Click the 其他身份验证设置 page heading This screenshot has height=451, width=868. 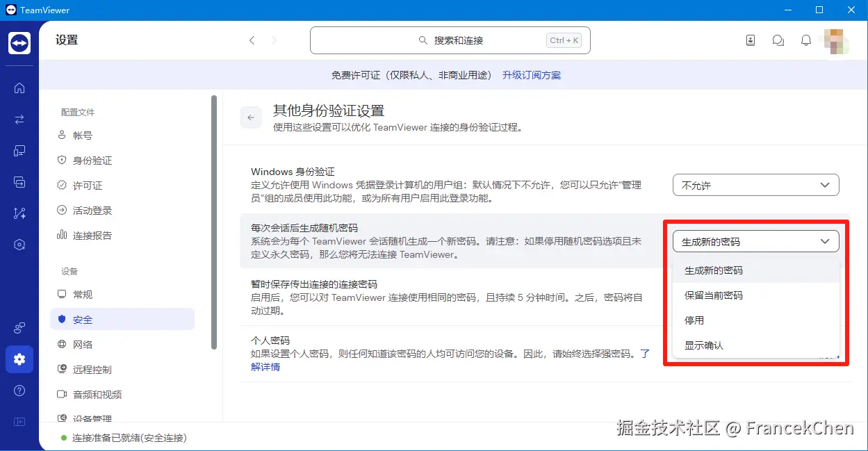pos(329,110)
